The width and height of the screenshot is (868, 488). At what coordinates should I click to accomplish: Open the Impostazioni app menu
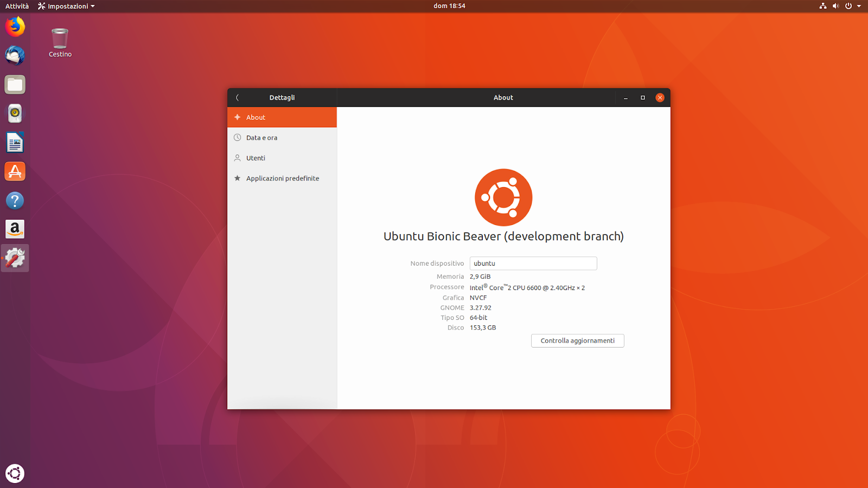coord(66,6)
